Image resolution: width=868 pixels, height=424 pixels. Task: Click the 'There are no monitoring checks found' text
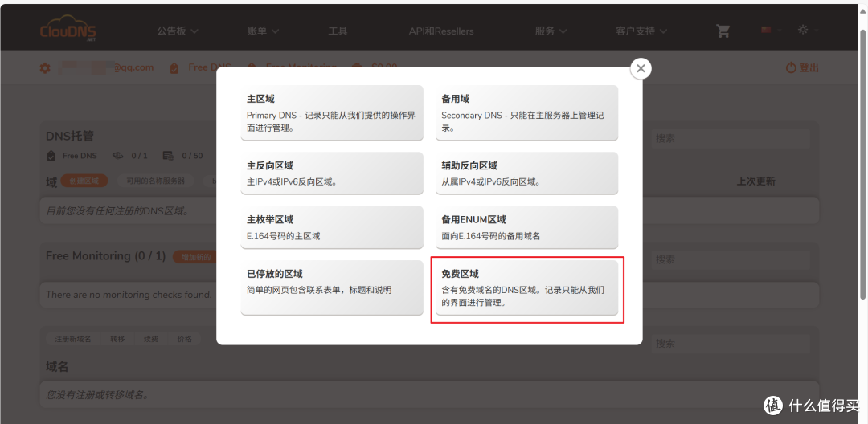pos(129,295)
